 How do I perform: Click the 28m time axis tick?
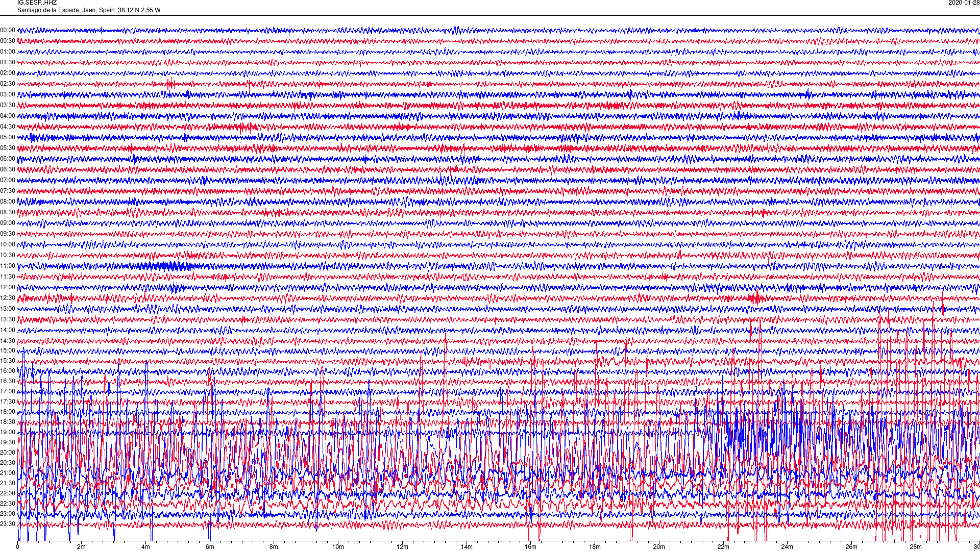pyautogui.click(x=916, y=547)
